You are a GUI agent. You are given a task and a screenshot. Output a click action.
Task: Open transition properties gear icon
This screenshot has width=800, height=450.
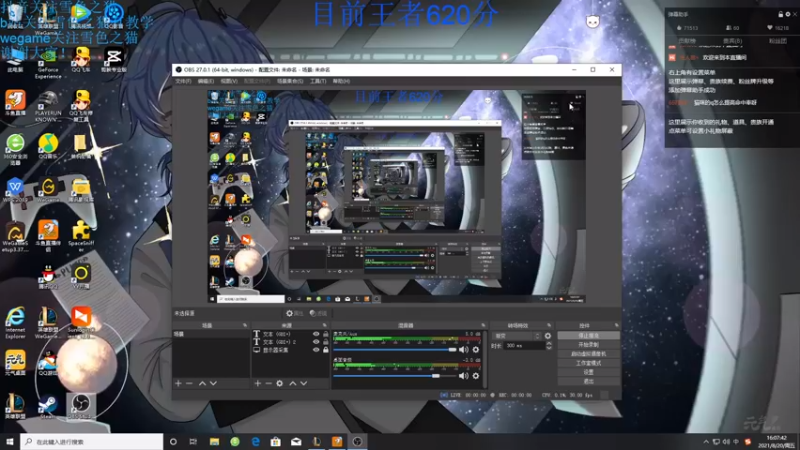(x=548, y=336)
